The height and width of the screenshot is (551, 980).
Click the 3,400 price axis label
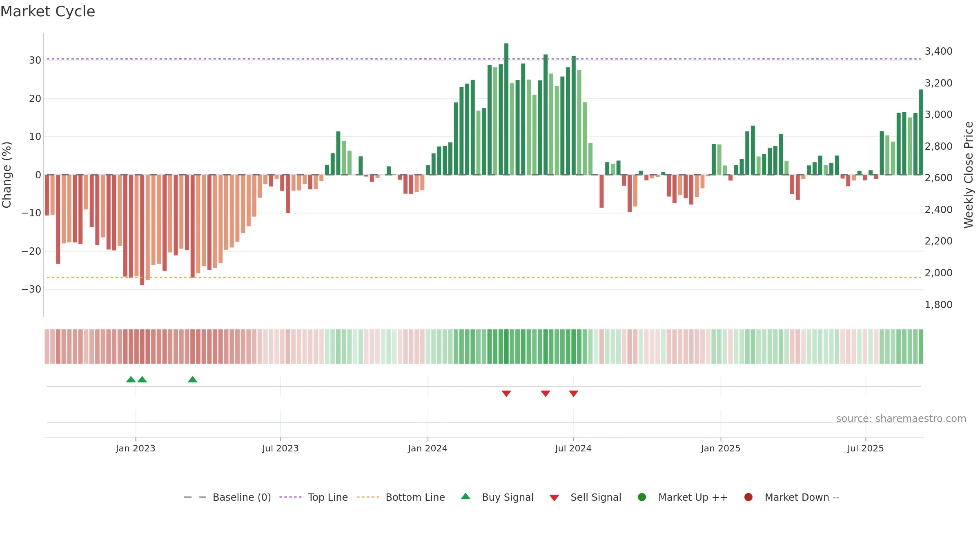point(938,51)
